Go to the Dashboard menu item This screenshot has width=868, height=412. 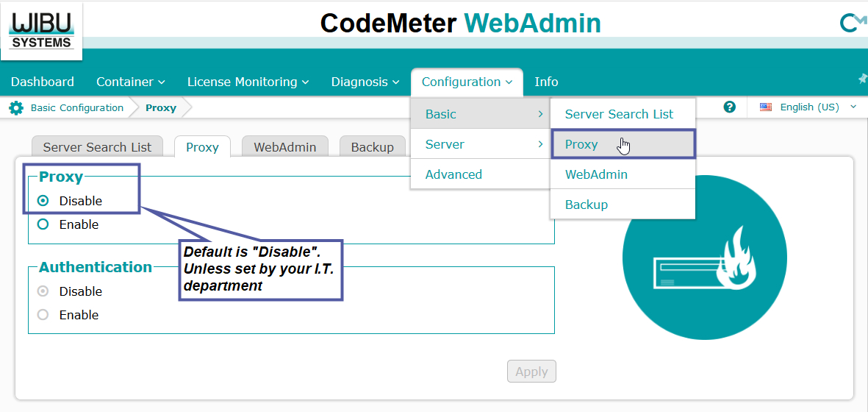point(43,82)
